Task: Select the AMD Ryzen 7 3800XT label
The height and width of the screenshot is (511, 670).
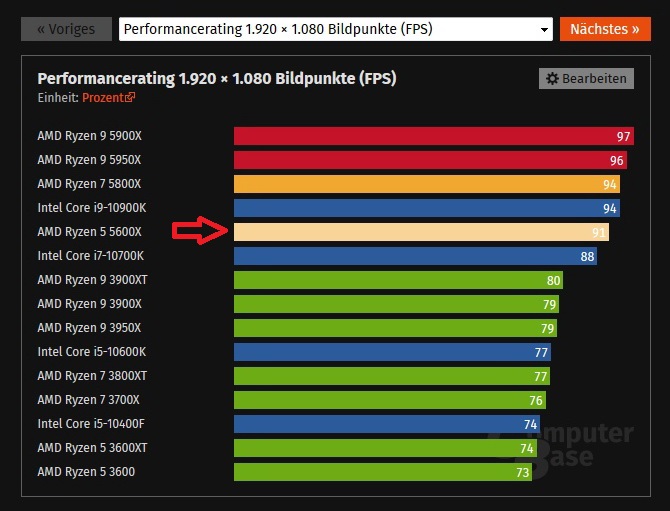Action: [x=92, y=376]
